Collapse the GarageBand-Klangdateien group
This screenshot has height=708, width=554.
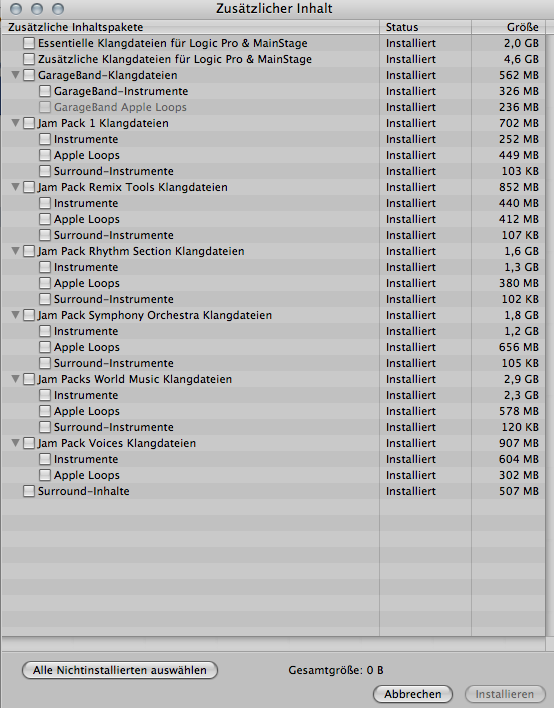pos(15,75)
